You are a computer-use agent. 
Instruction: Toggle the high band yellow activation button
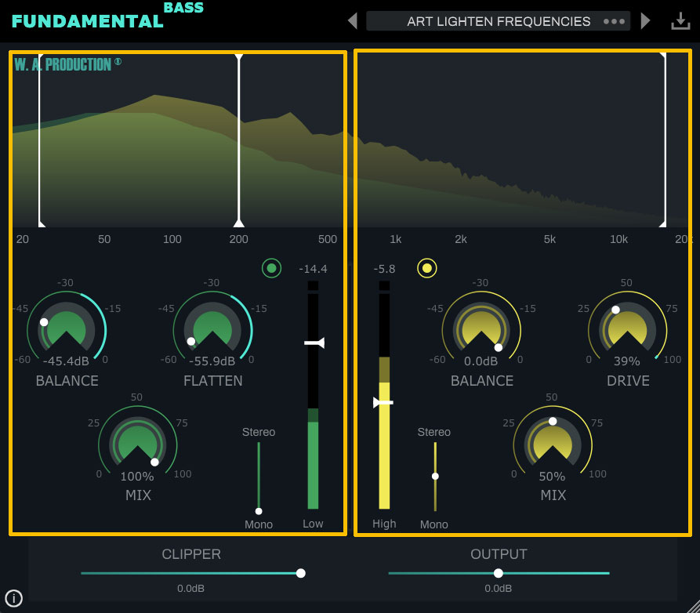tap(426, 268)
